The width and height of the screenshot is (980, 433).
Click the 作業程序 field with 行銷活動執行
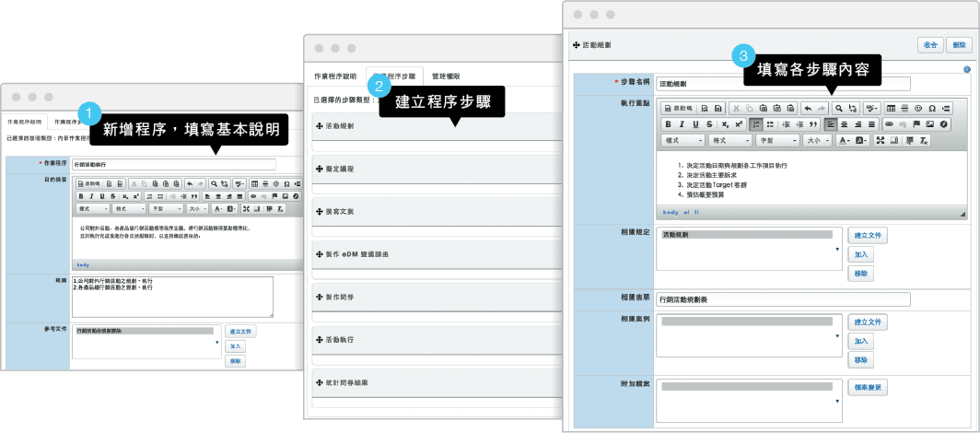pyautogui.click(x=173, y=164)
